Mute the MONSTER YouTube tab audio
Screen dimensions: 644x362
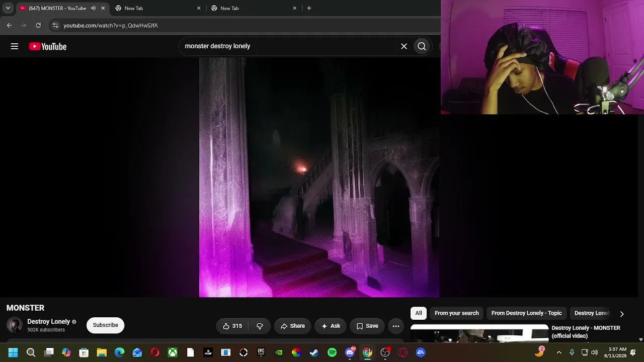point(93,8)
